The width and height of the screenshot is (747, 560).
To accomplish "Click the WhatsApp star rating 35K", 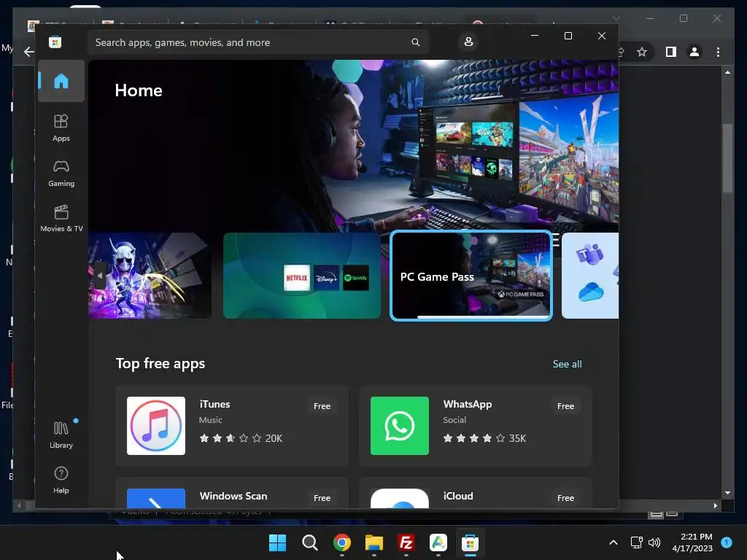I will point(484,438).
